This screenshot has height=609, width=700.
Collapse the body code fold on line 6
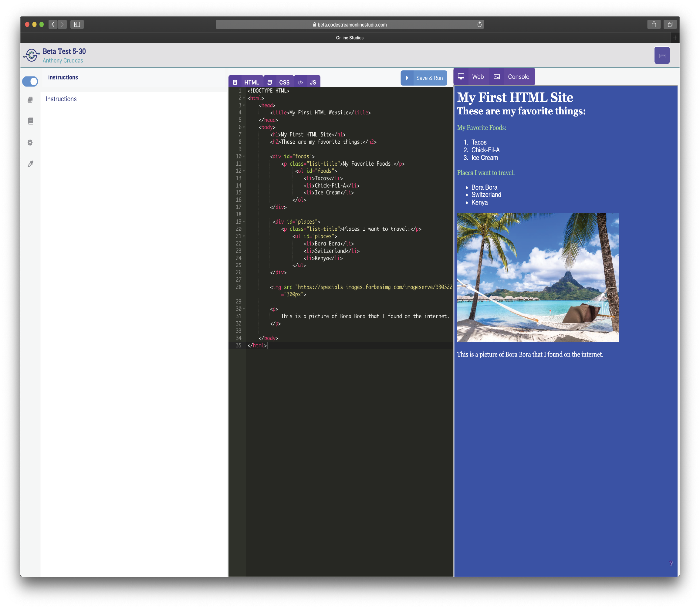(244, 127)
